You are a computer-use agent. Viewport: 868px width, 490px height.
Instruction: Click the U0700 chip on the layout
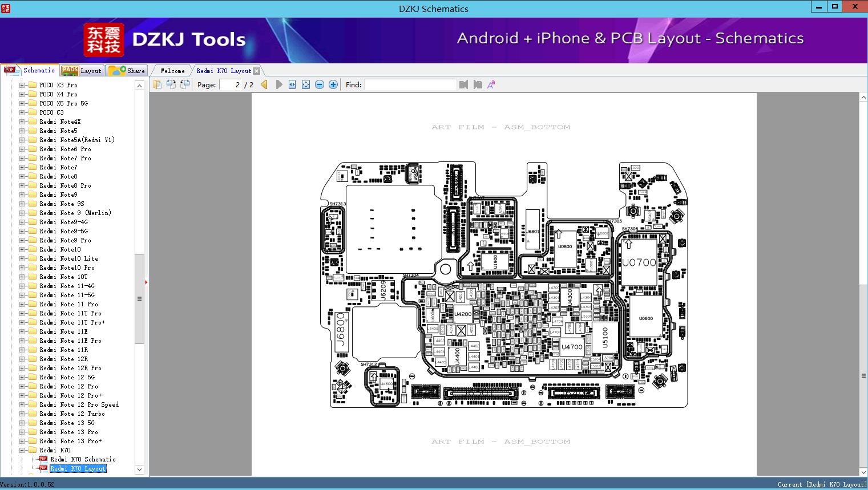pyautogui.click(x=639, y=262)
